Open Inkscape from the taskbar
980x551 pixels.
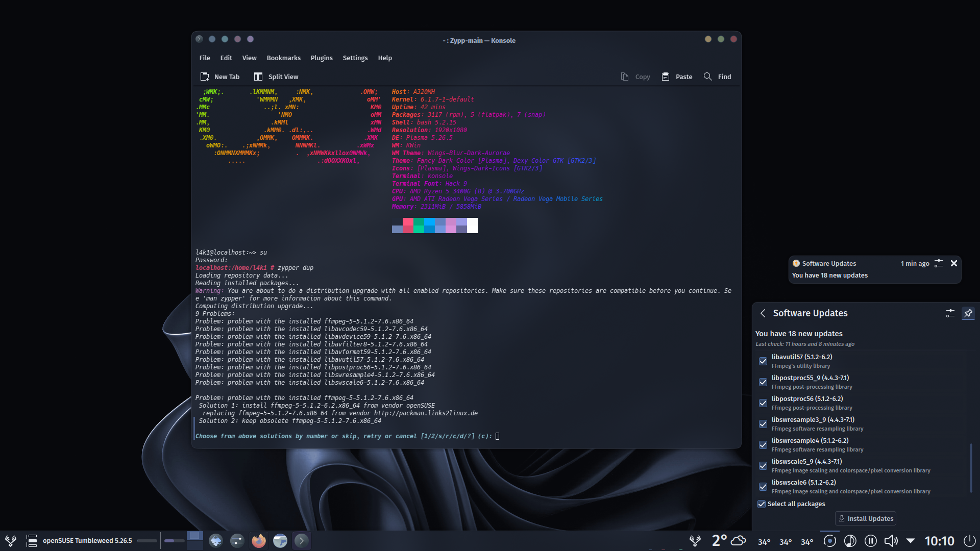(x=215, y=540)
